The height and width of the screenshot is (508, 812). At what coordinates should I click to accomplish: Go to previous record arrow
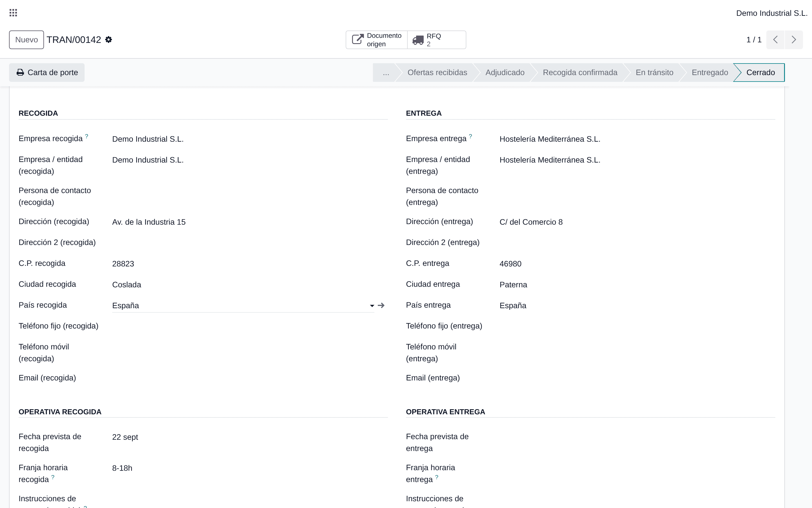[775, 40]
